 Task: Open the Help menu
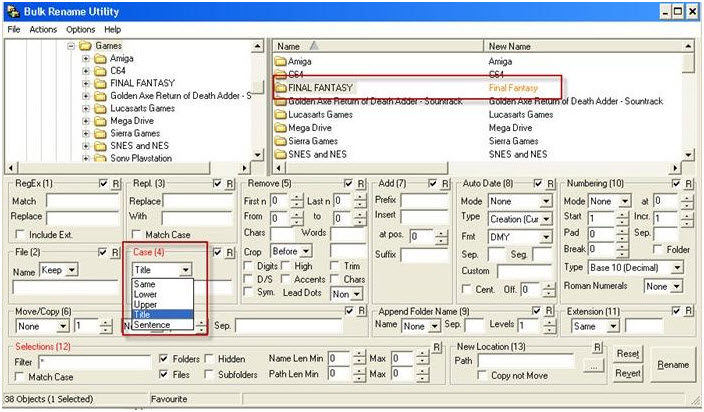pos(113,30)
